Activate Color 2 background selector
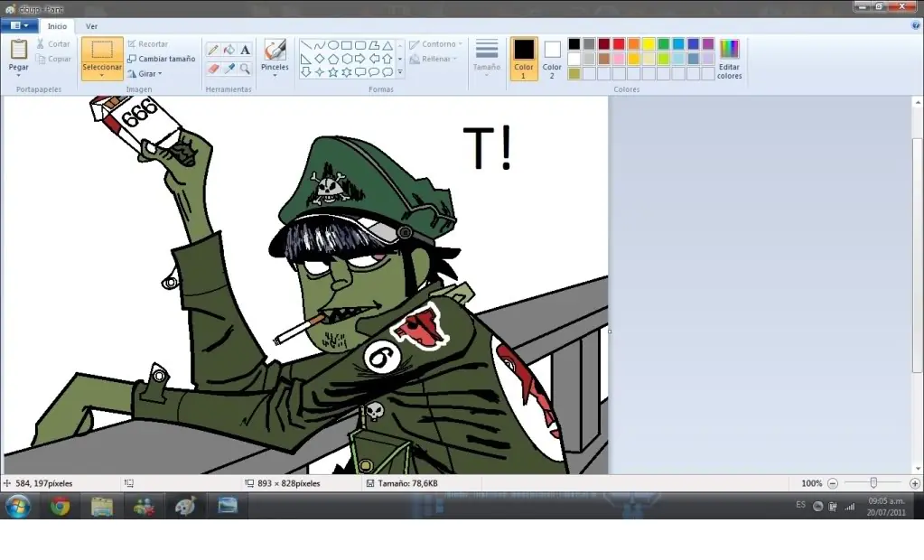 552,59
